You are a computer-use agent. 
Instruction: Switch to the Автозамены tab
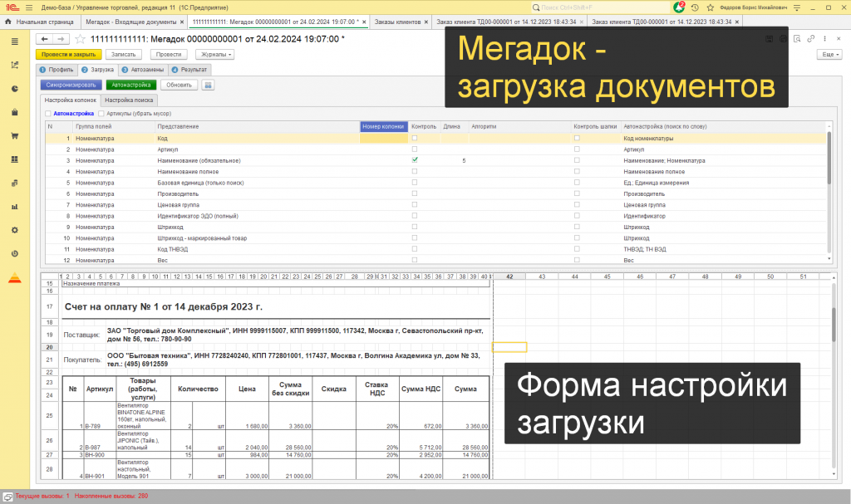point(143,70)
